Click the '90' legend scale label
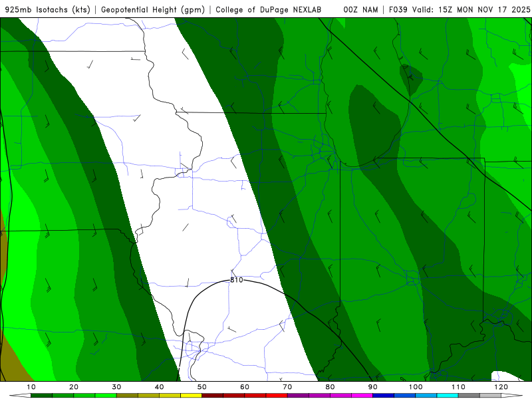The width and height of the screenshot is (532, 399). pyautogui.click(x=373, y=387)
